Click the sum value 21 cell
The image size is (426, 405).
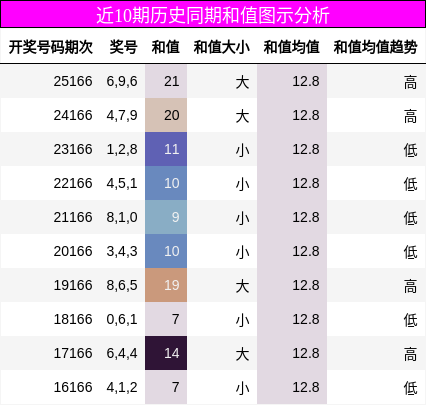click(166, 81)
